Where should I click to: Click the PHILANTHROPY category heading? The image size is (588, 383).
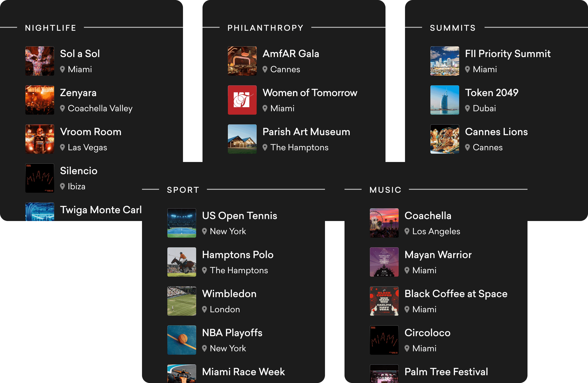point(265,28)
